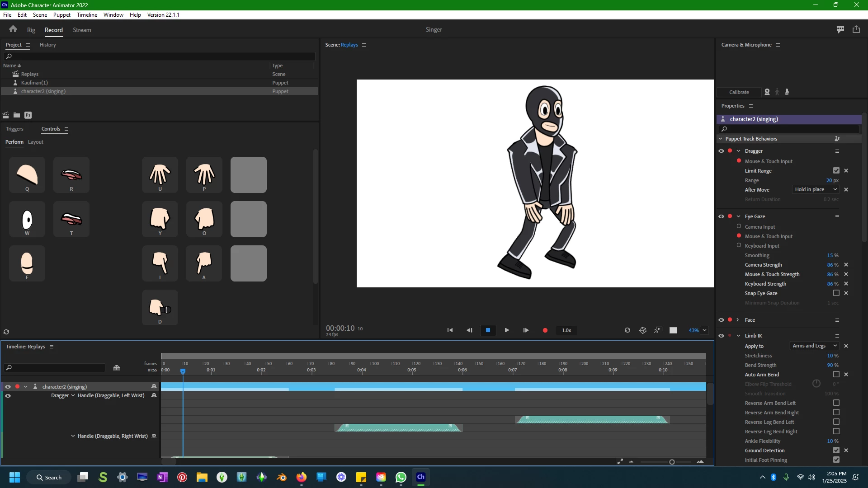Open the After Move 'Hold in place' dropdown
Screen dimensions: 868x488
click(816, 190)
